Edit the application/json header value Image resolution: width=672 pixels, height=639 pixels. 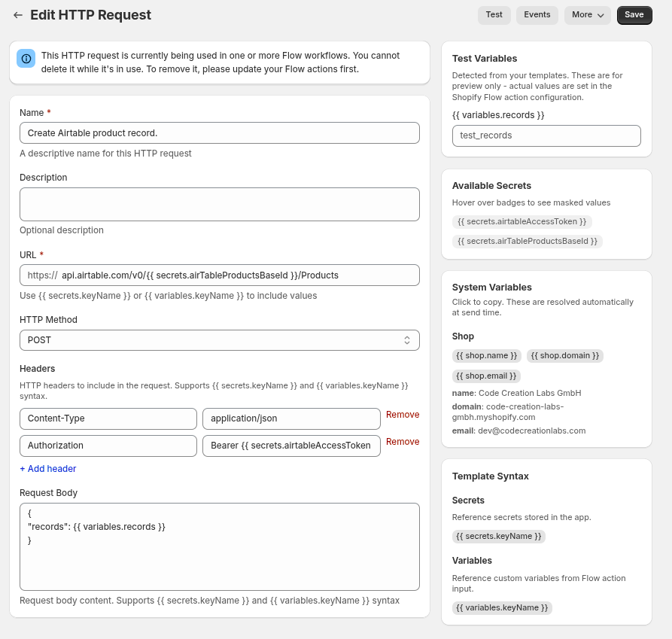(x=291, y=418)
